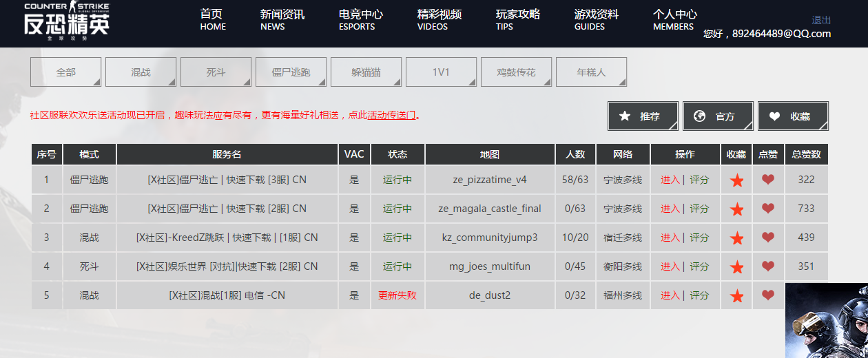This screenshot has height=358, width=868.
Task: Click the heart for de_dust2 server
Action: coord(768,295)
